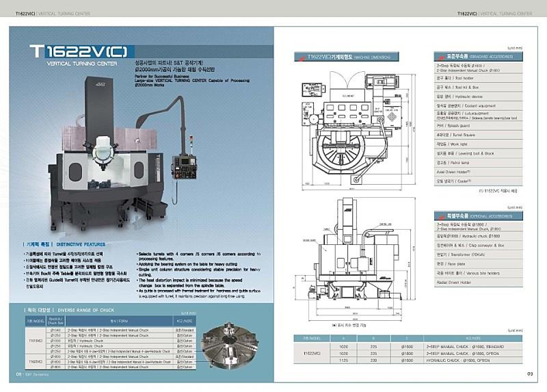The width and height of the screenshot is (547, 392).
Task: Click the 'Face plate' optional row
Action: [478, 264]
